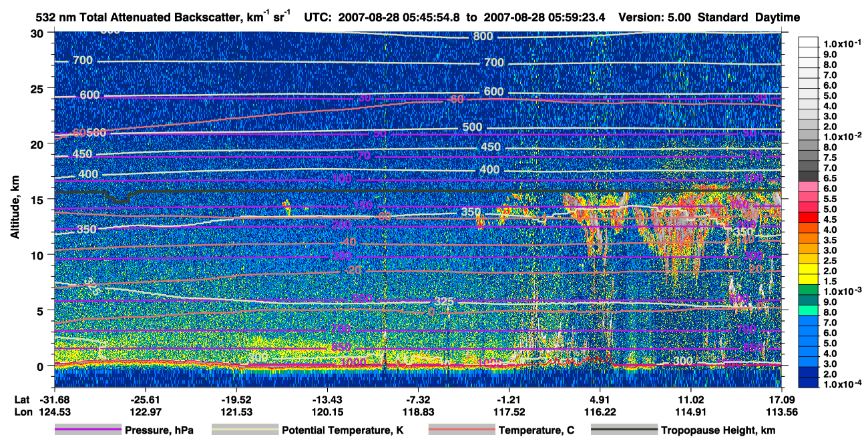This screenshot has height=445, width=868.
Task: Select the 'Pressure, hPa' legend label
Action: coord(159,431)
